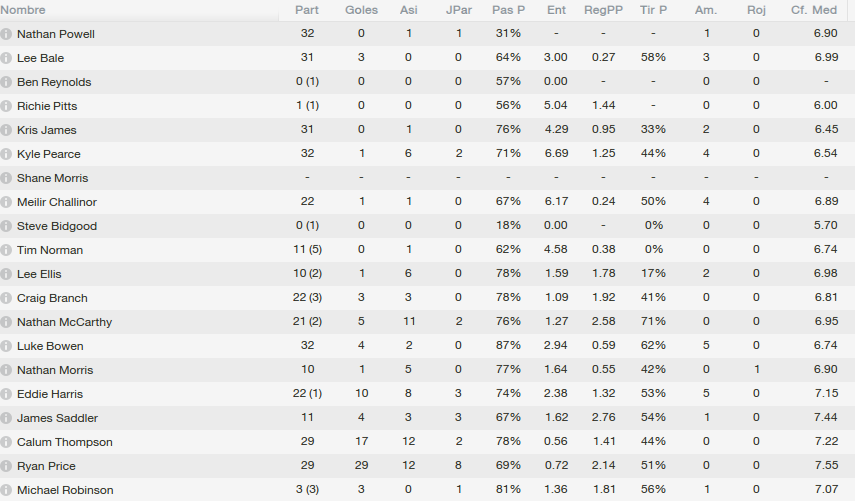Open Calum Thompson player name link
The image size is (855, 501).
(64, 442)
